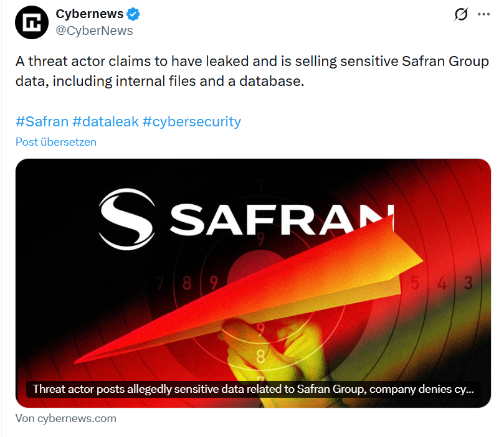The height and width of the screenshot is (437, 504).
Task: Open the Cybernews profile avatar
Action: (x=32, y=22)
